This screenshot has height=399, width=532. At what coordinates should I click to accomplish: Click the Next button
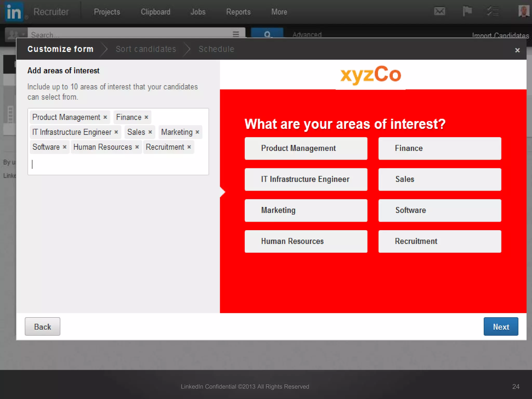501,327
